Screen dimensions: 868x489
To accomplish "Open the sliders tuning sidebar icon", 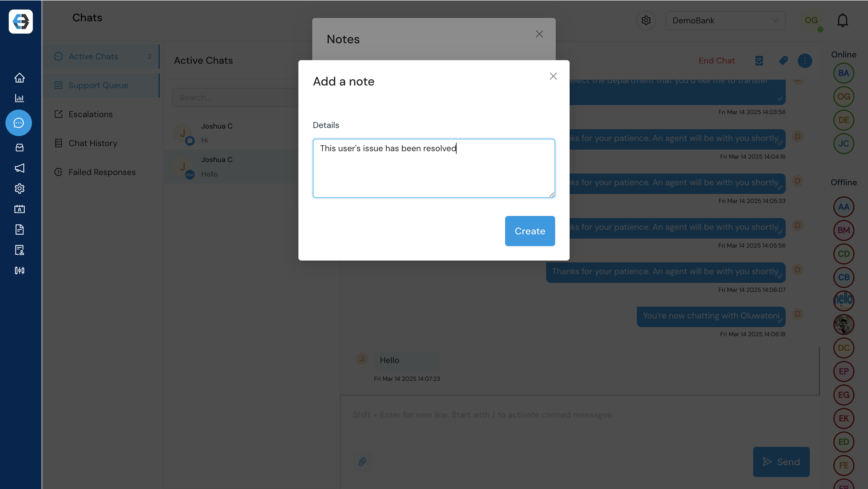I will point(20,270).
